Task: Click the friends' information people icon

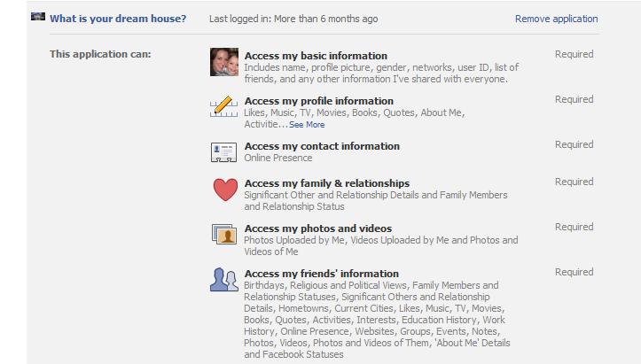Action: [x=223, y=280]
